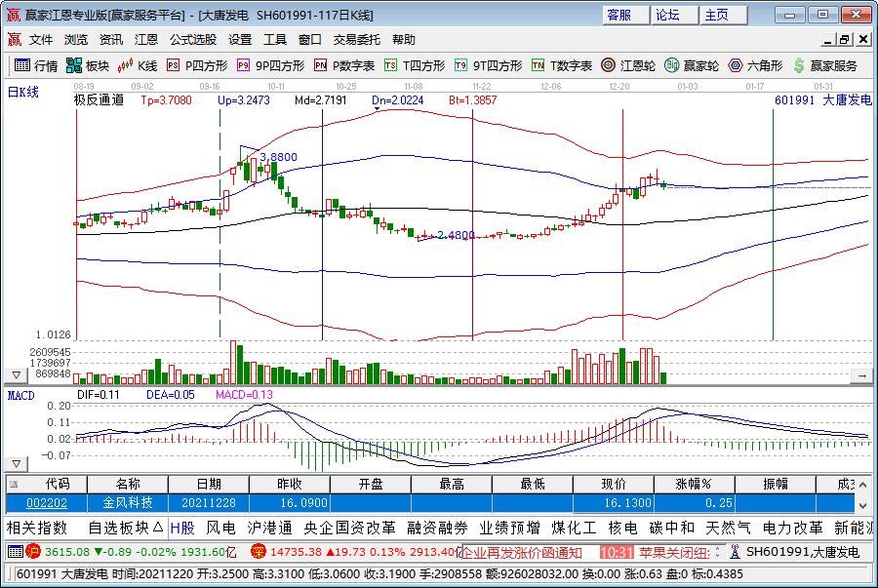Image resolution: width=878 pixels, height=588 pixels.
Task: Click the chart right-arrow scroll button
Action: [861, 376]
